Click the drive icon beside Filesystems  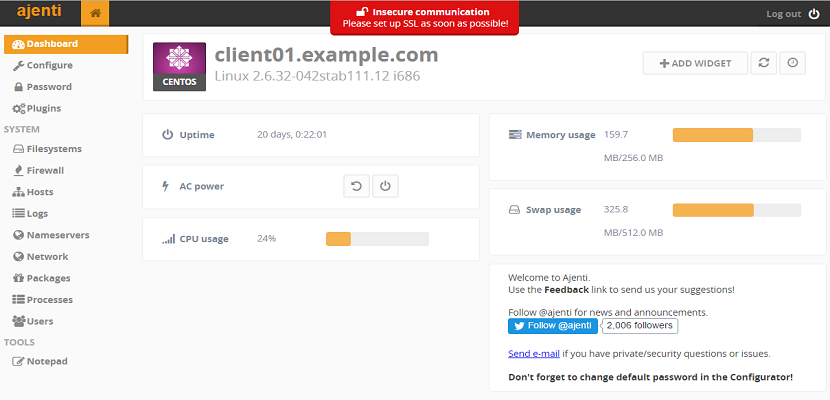[19, 149]
